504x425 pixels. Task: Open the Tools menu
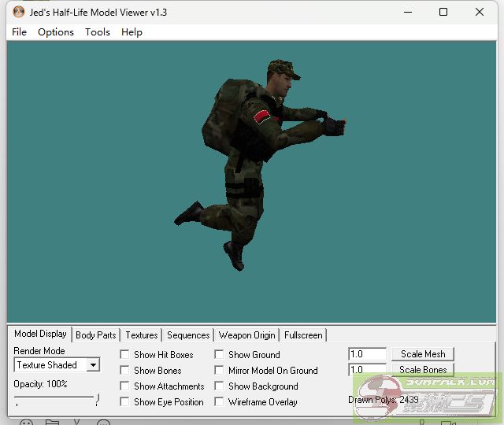[98, 31]
